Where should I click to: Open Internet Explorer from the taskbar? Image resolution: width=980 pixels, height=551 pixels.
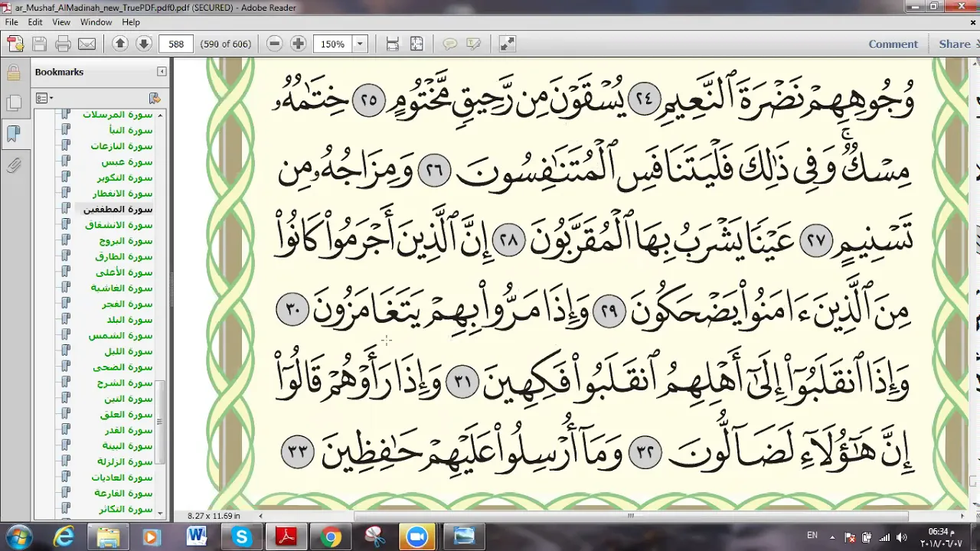pos(64,536)
